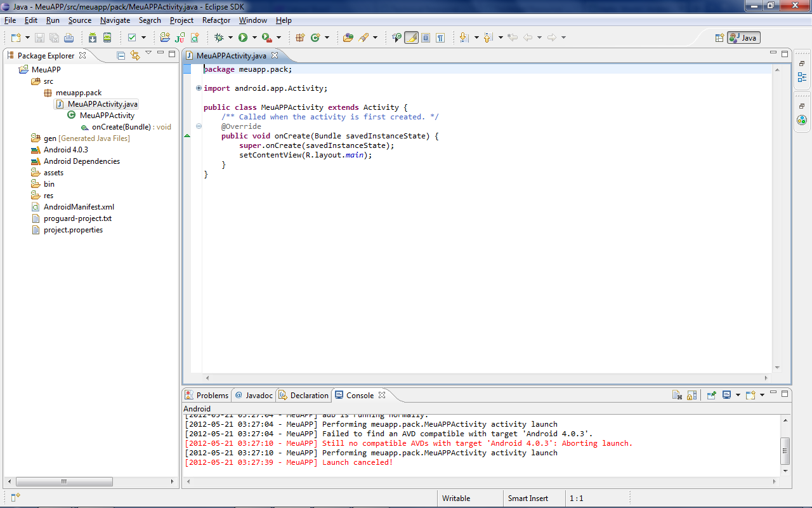Click the Print toolbar icon
Viewport: 812px width, 508px height.
tap(69, 37)
